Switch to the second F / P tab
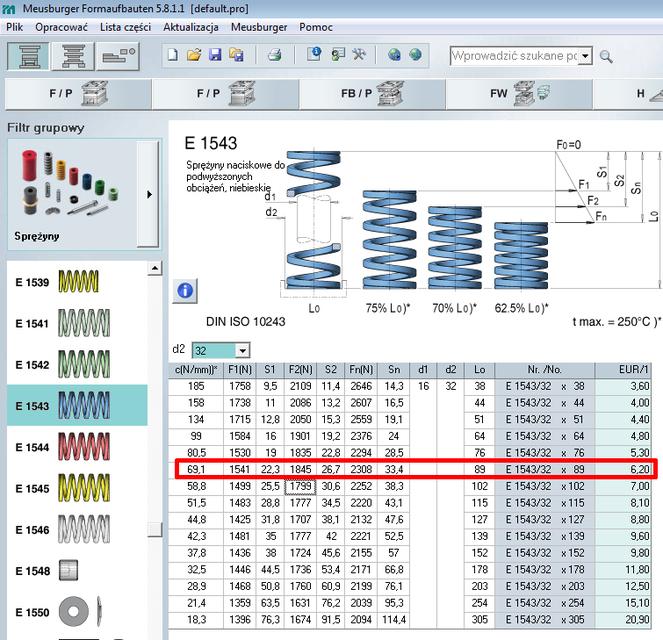The image size is (663, 640). pyautogui.click(x=225, y=93)
